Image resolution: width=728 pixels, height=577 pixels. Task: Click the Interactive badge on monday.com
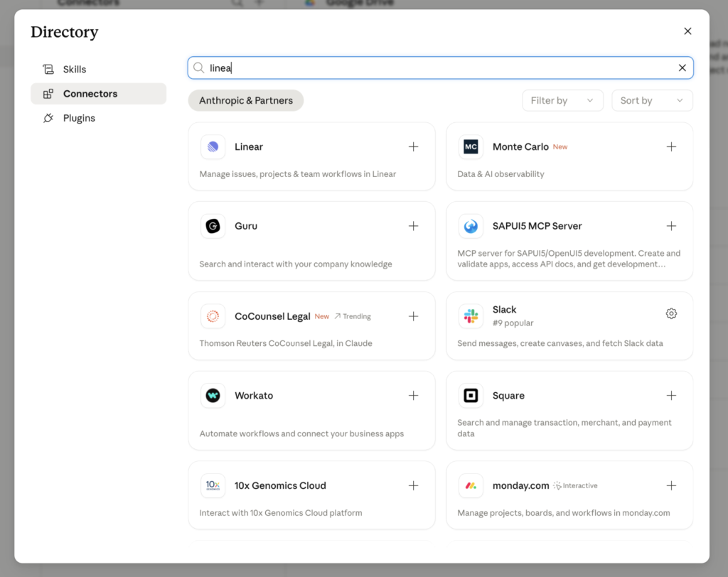click(576, 485)
